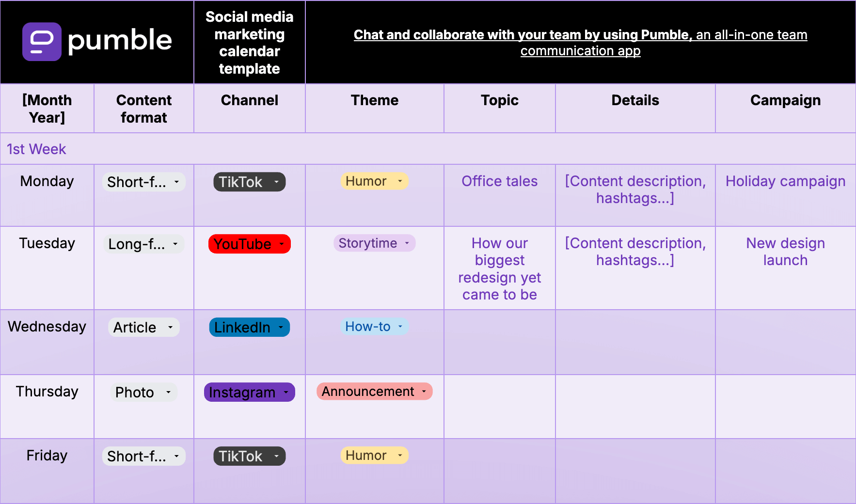This screenshot has width=856, height=504.
Task: Select the Office tales topic cell
Action: tap(499, 181)
